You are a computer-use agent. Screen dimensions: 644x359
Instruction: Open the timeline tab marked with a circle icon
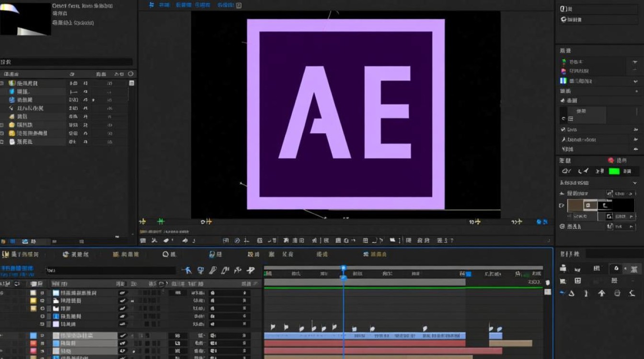click(170, 254)
